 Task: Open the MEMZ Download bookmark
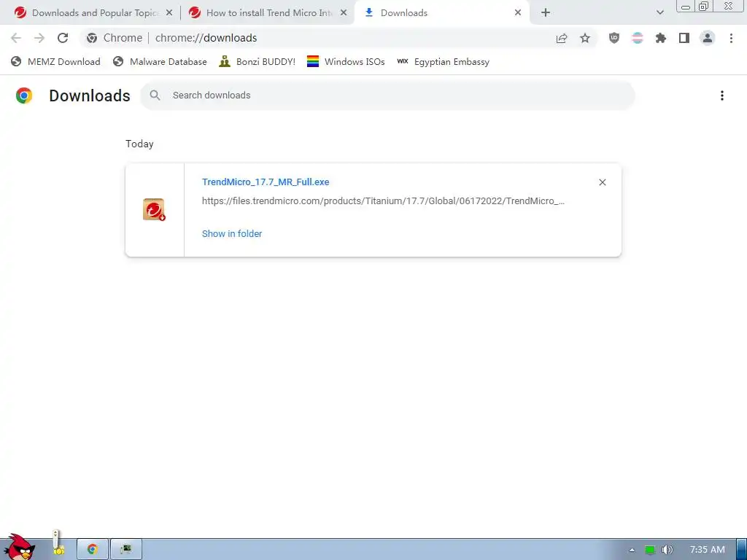click(x=55, y=61)
